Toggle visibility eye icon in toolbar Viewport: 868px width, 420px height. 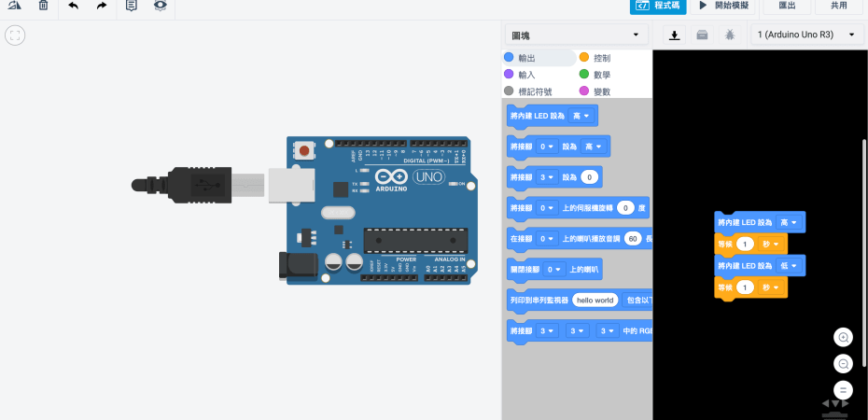point(161,6)
